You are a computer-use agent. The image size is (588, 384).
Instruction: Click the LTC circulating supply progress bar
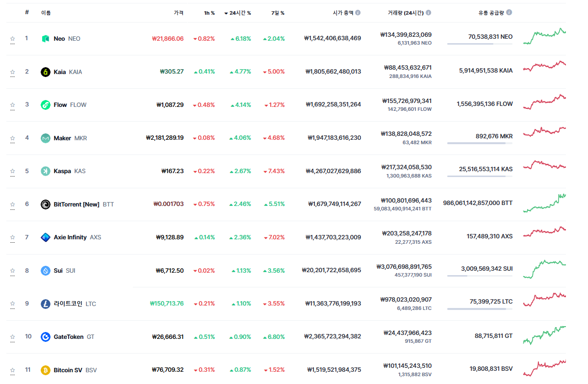pyautogui.click(x=480, y=309)
